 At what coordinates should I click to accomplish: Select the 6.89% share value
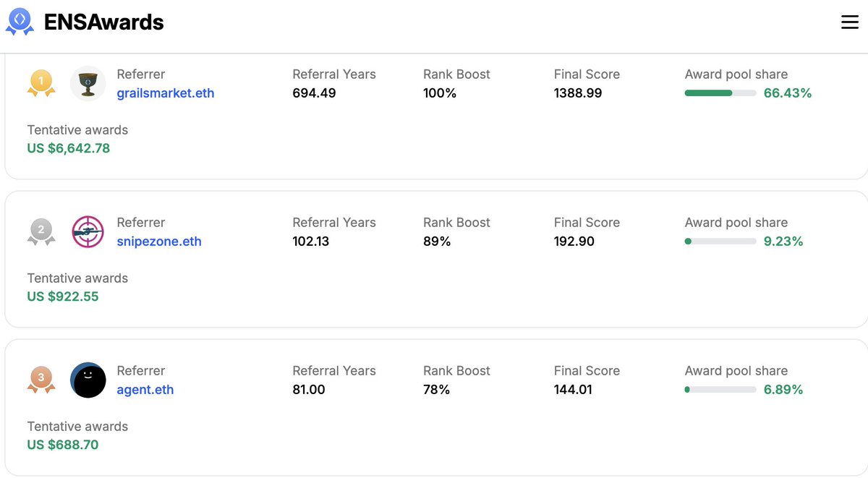pos(783,390)
